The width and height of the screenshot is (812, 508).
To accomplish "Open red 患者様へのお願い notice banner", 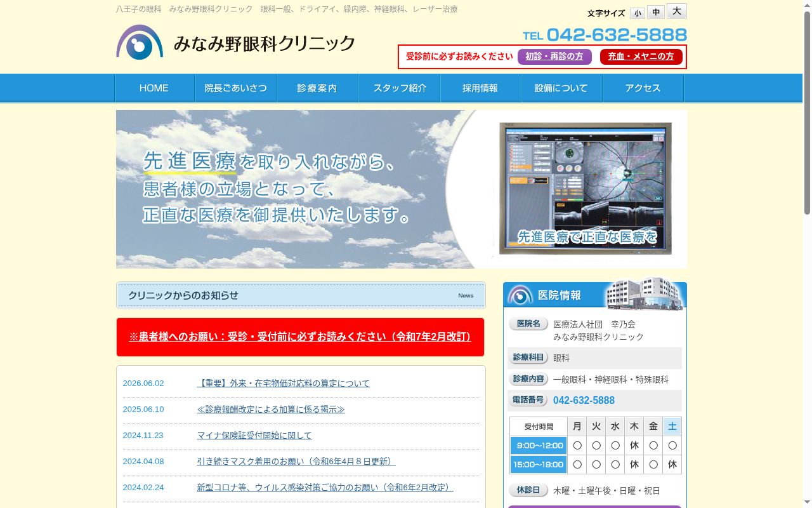I will 300,337.
